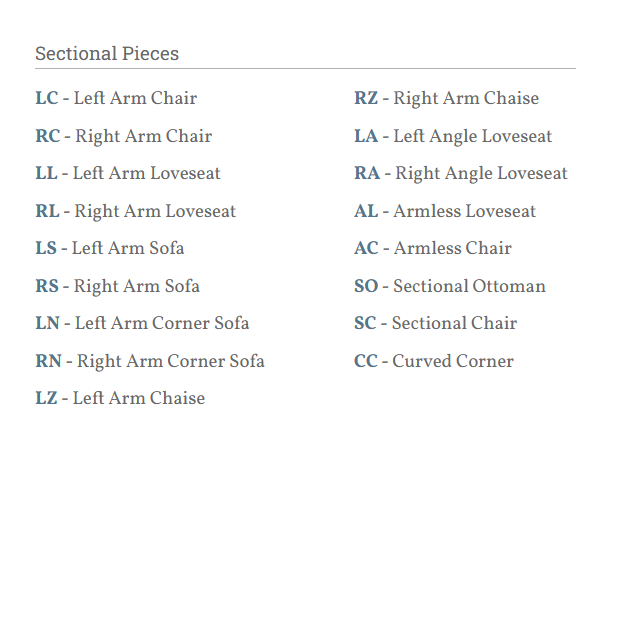Click the divider line under Sectional Pieces

click(305, 69)
